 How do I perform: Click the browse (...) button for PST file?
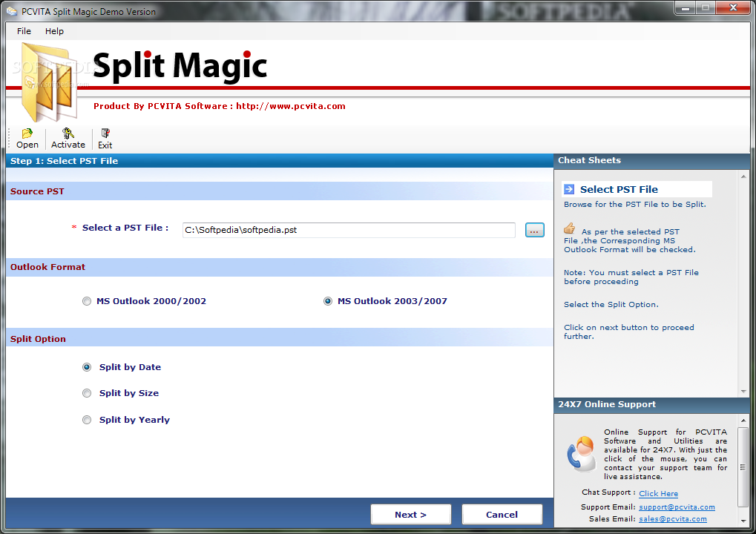(535, 231)
